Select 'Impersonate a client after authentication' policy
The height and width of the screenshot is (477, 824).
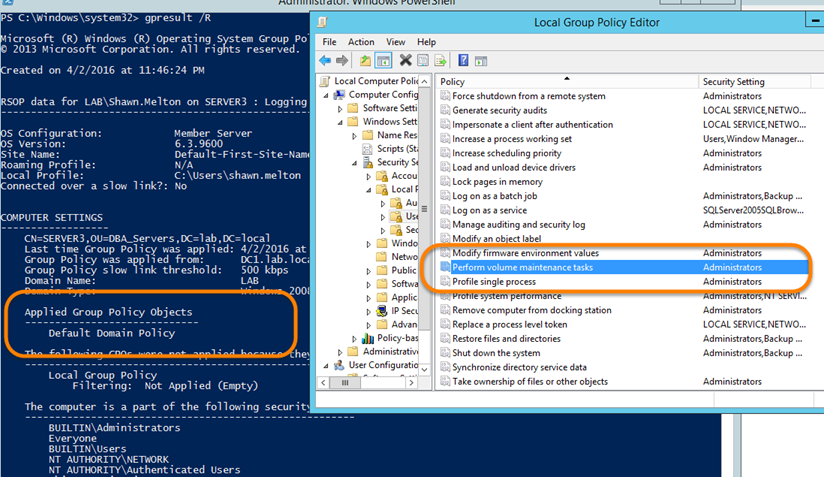(x=623, y=125)
